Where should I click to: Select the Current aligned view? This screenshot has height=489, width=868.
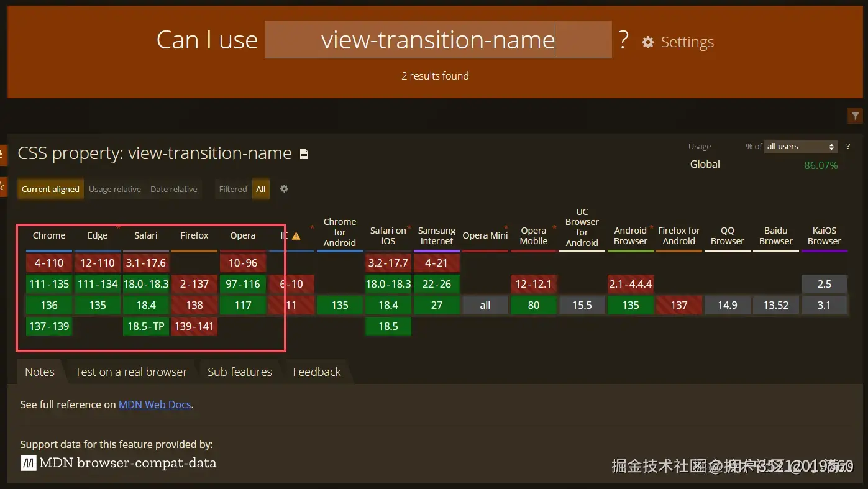pyautogui.click(x=50, y=189)
